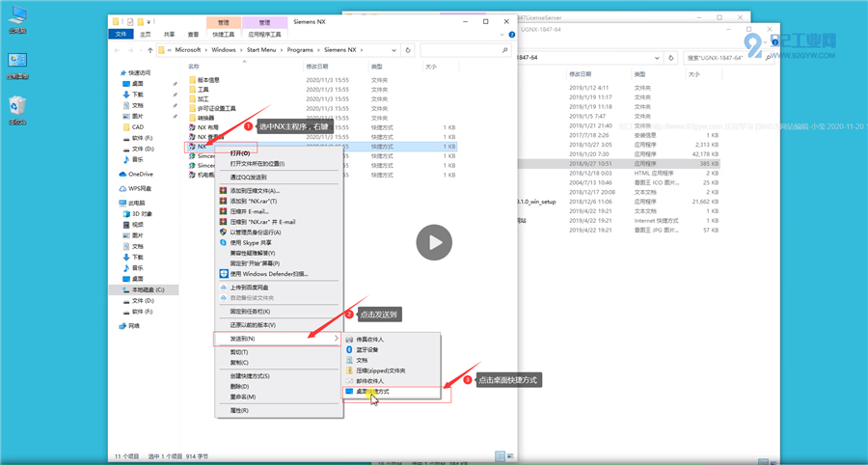Refresh the Siemens NX folder view
The width and height of the screenshot is (868, 465).
tap(408, 50)
